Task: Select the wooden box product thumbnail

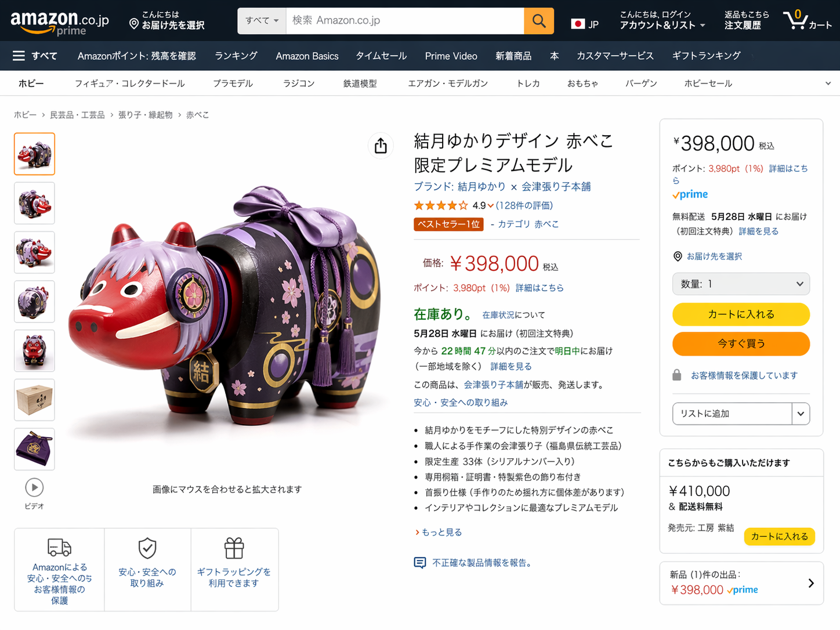Action: (34, 400)
